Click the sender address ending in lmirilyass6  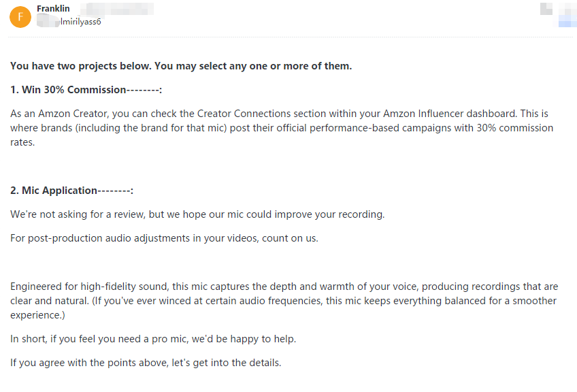click(x=80, y=22)
